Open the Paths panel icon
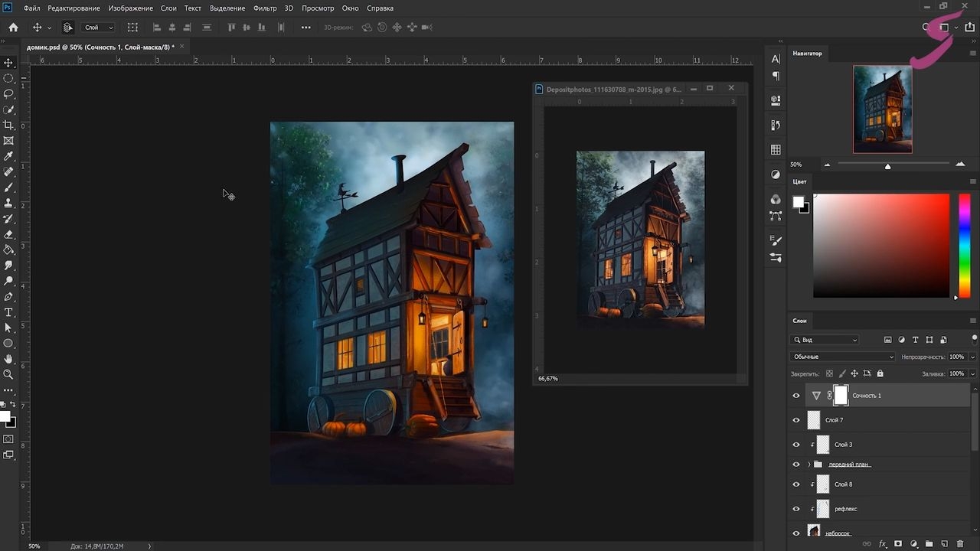This screenshot has height=551, width=980. (x=776, y=216)
